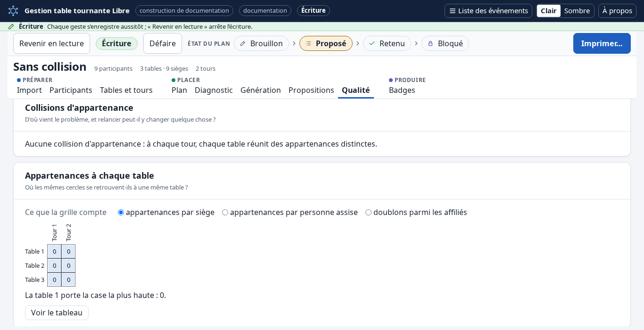Screen dimensions: 644x330
Task: Select the Qualité tab
Action: [x=356, y=90]
